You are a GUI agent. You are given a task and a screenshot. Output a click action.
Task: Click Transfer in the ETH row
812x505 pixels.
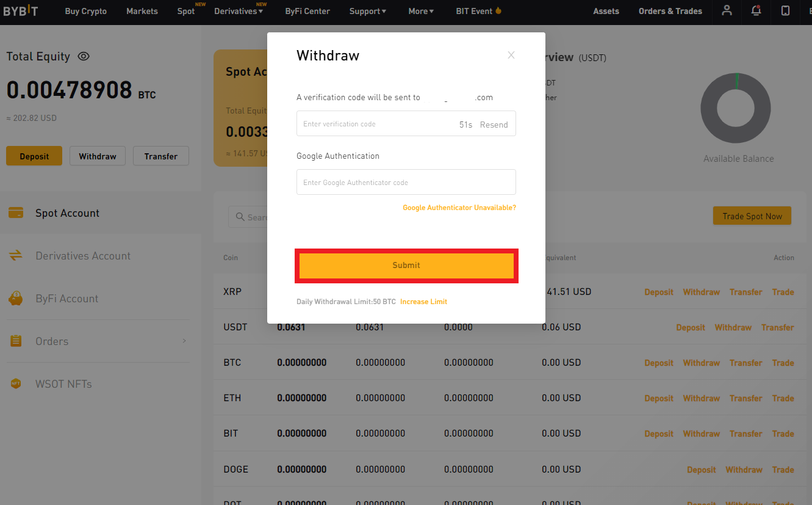746,398
